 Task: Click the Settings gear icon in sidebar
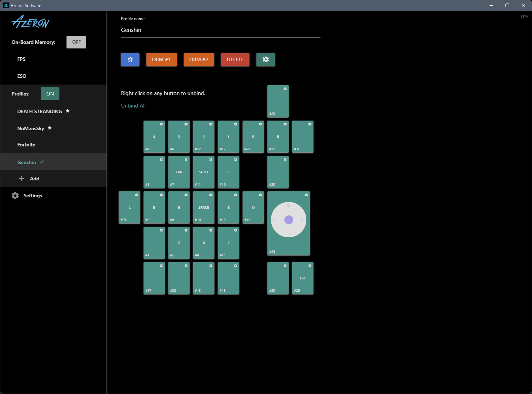coord(15,196)
